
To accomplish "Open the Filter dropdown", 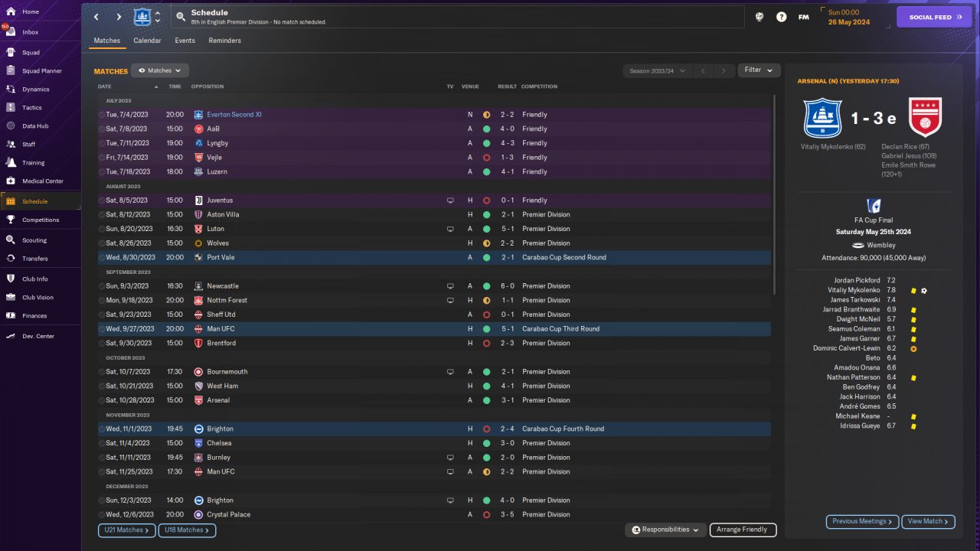I will click(x=759, y=70).
